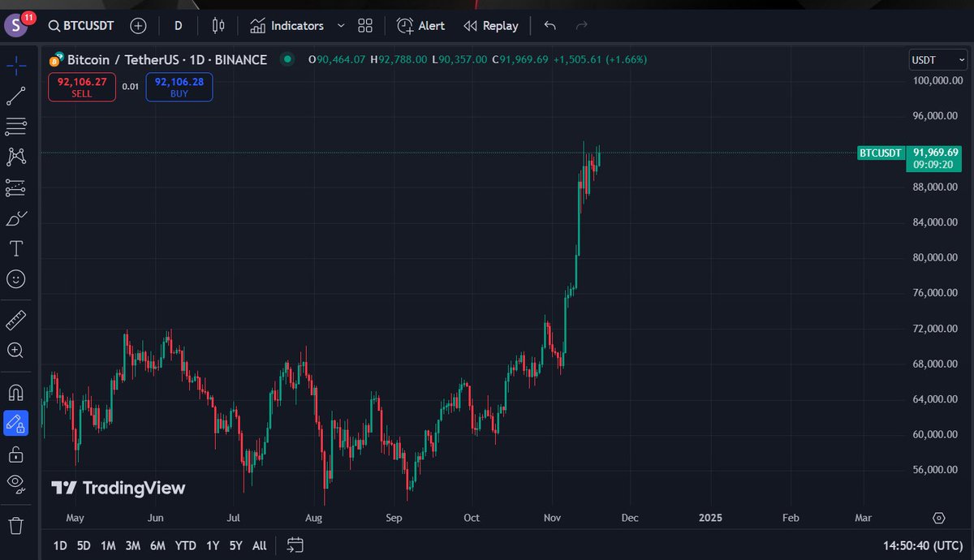Open the Bitcoin / TetherUS symbol title
The width and height of the screenshot is (974, 560).
coord(166,59)
